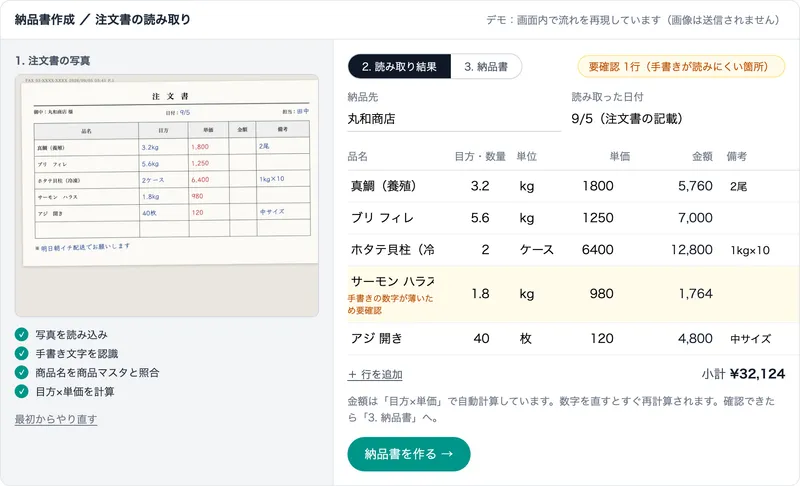Click the 金額 column header
800x486 pixels.
[702, 157]
